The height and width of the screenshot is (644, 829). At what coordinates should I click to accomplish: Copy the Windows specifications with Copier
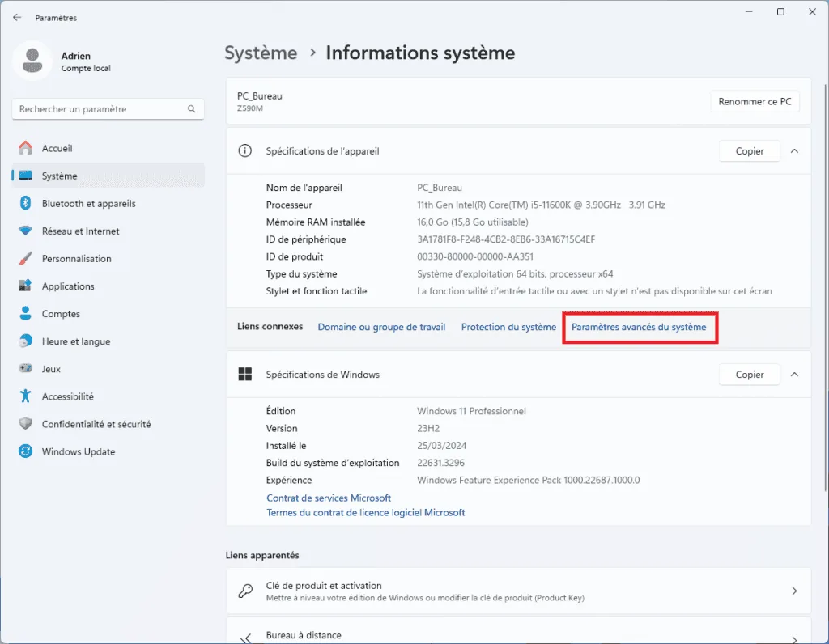pyautogui.click(x=749, y=374)
